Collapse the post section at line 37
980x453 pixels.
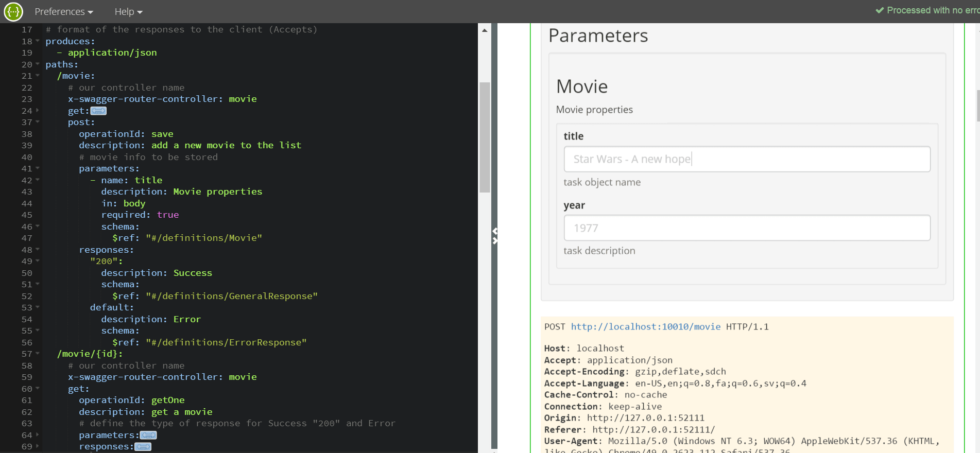coord(38,122)
